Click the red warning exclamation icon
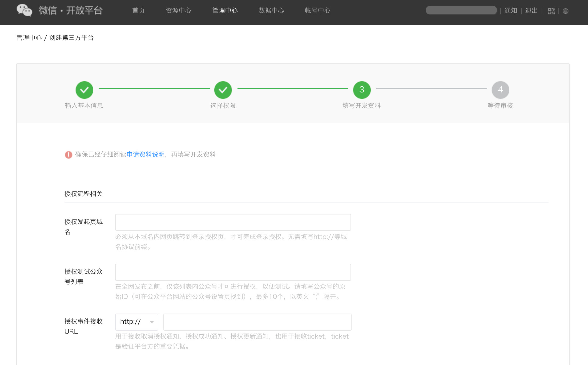Image resolution: width=588 pixels, height=365 pixels. pos(69,155)
